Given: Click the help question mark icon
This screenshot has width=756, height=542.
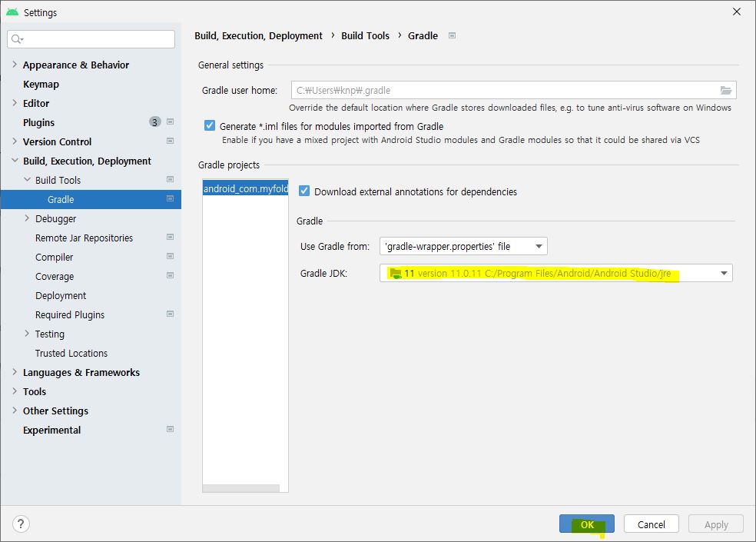Looking at the screenshot, I should (21, 524).
